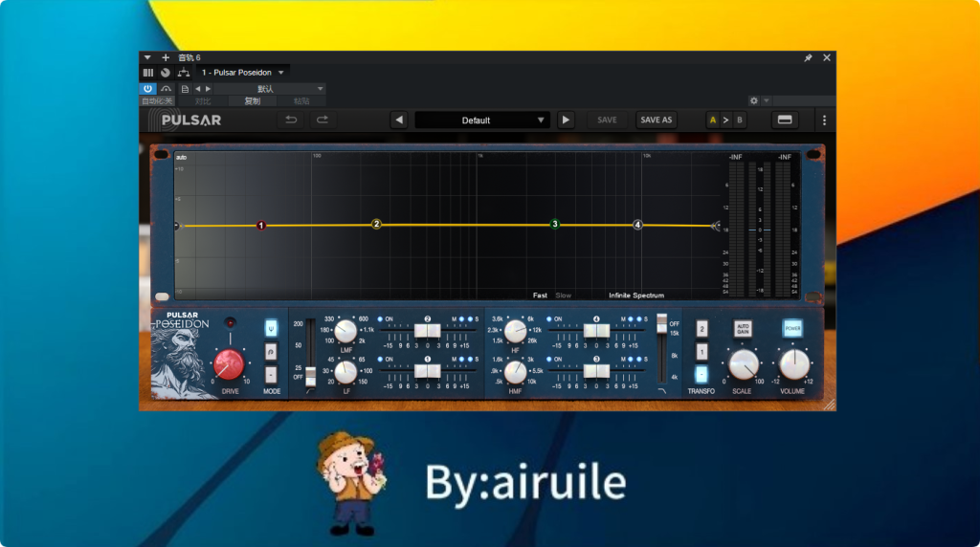Select TRANSFO option 2
980x547 pixels.
click(x=702, y=328)
